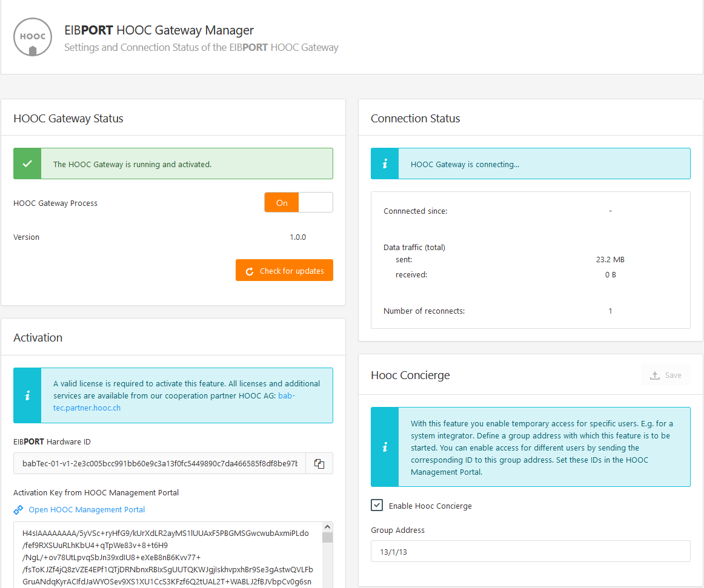
Task: Copy the EIBPORT Hardware ID
Action: pos(319,463)
